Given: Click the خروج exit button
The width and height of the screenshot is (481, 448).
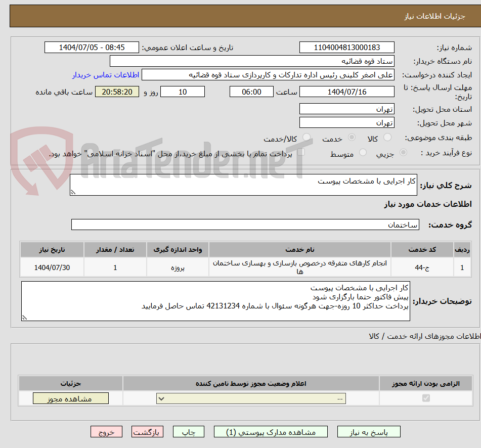Looking at the screenshot, I should [106, 432].
